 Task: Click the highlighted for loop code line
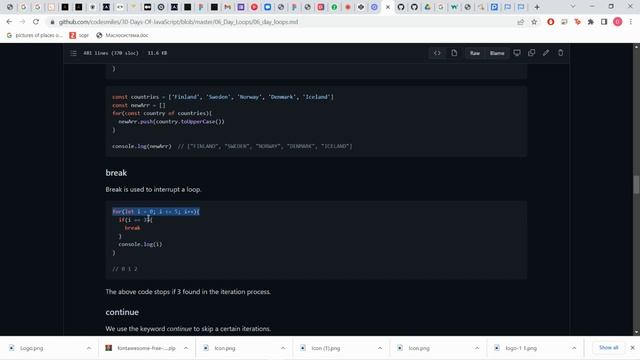156,211
